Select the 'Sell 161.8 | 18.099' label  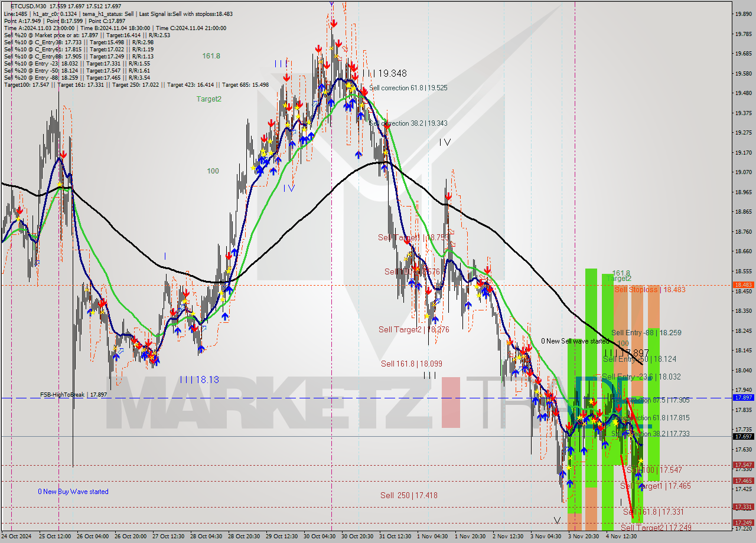[x=412, y=364]
